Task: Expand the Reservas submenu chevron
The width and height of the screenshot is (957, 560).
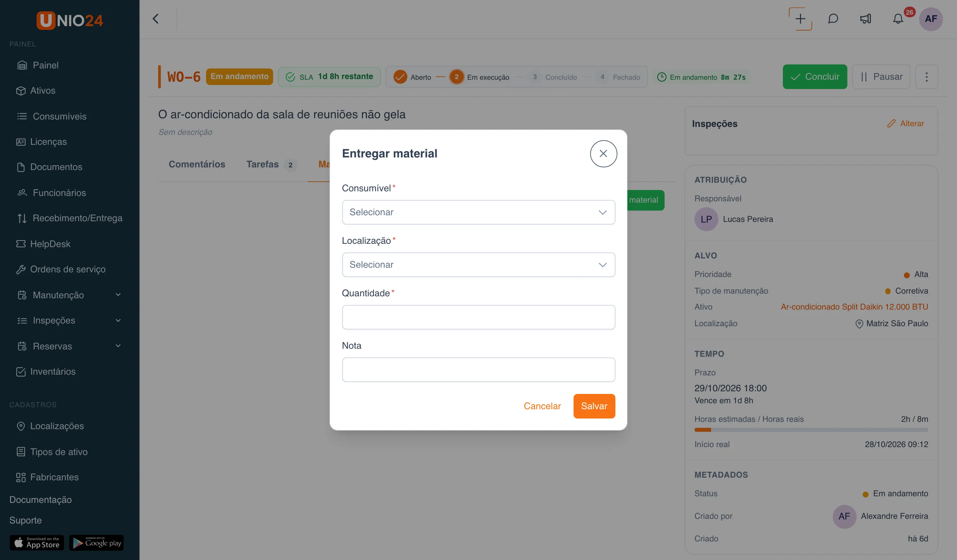Action: [118, 346]
